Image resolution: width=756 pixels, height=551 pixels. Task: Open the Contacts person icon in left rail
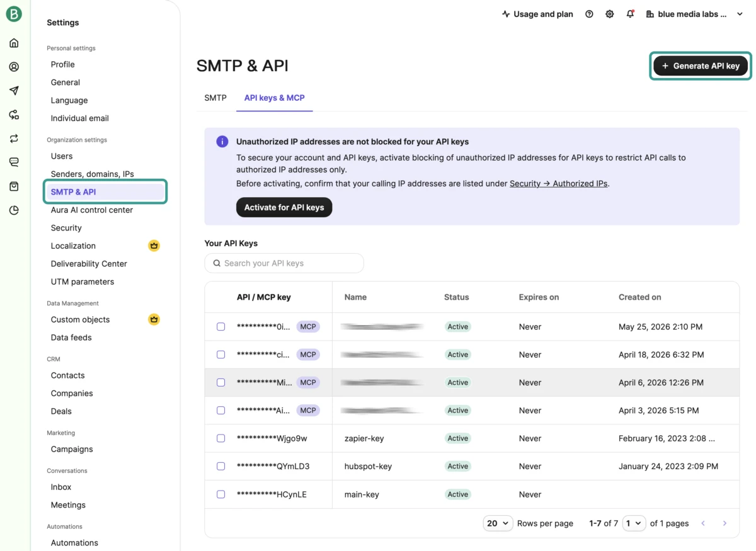click(14, 67)
